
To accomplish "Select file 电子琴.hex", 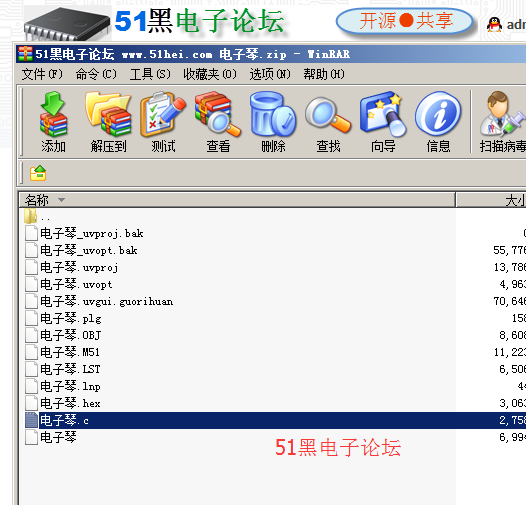I will coord(70,403).
